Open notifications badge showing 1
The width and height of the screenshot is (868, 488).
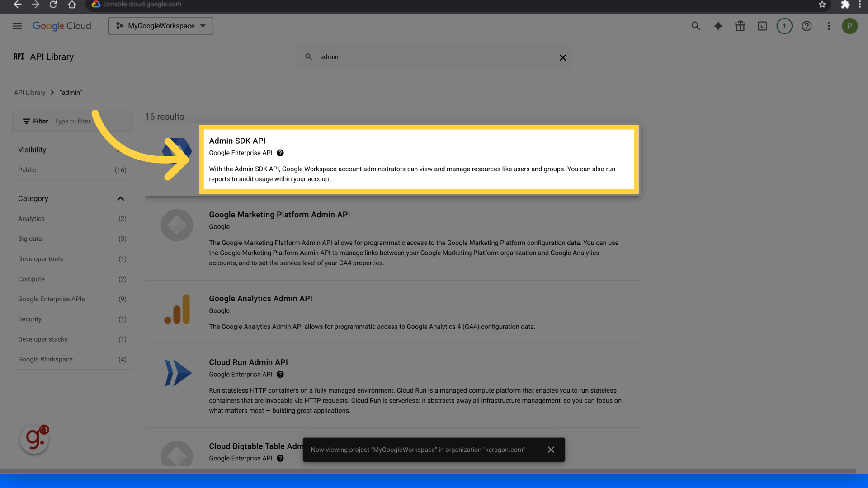pos(784,26)
